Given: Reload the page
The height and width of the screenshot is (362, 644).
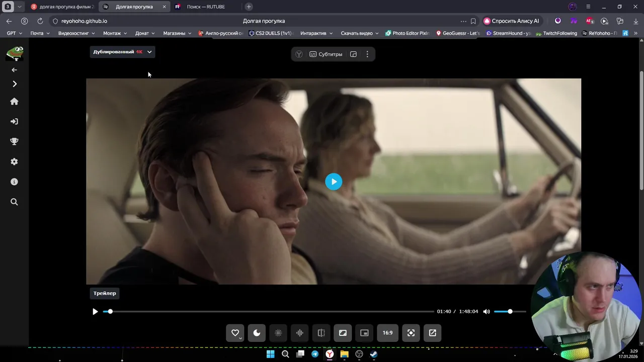Looking at the screenshot, I should click(40, 21).
